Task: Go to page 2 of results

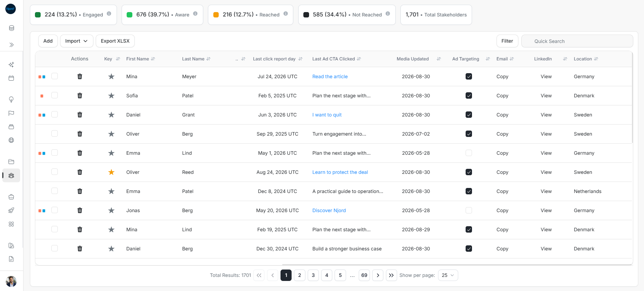Action: click(300, 275)
